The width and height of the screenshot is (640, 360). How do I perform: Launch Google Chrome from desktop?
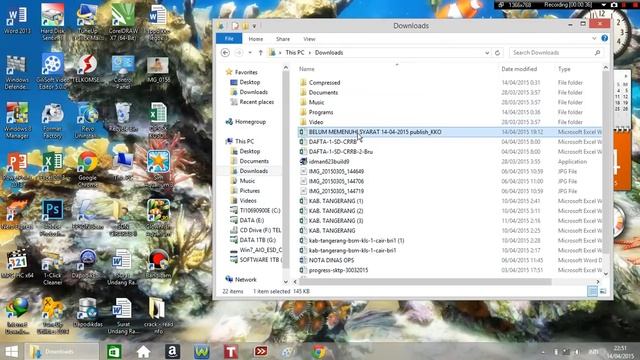point(87,170)
